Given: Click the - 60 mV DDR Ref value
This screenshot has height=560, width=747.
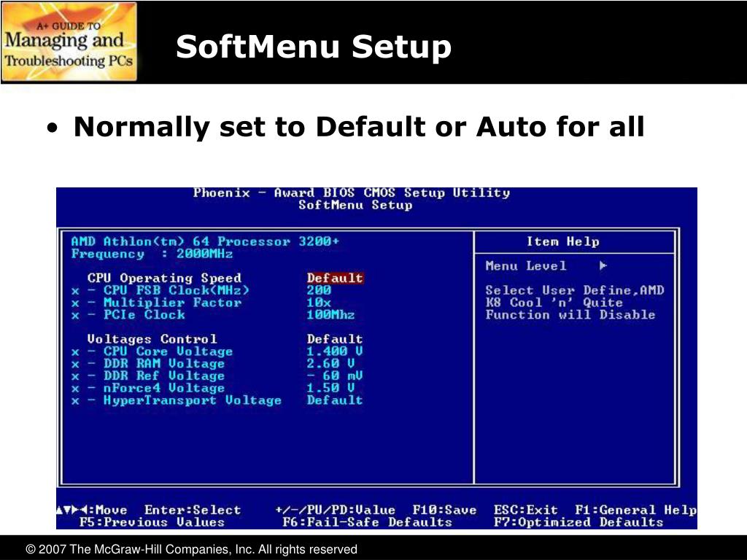Looking at the screenshot, I should [335, 376].
